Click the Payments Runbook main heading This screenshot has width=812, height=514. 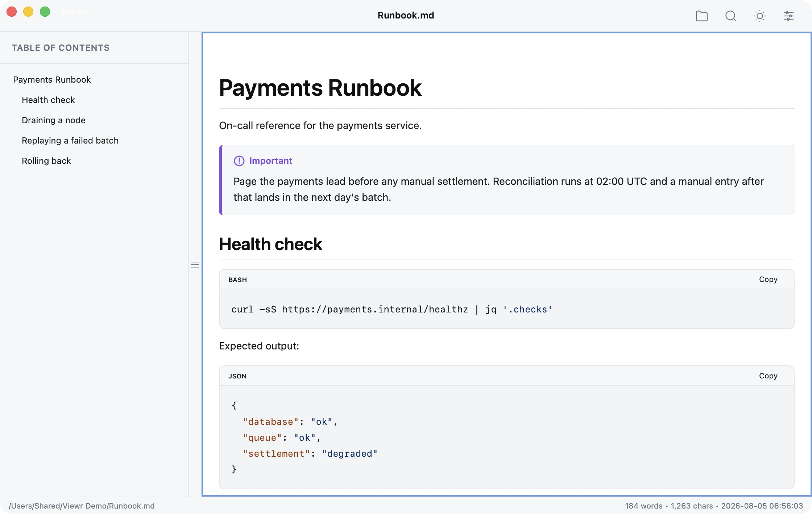point(320,88)
